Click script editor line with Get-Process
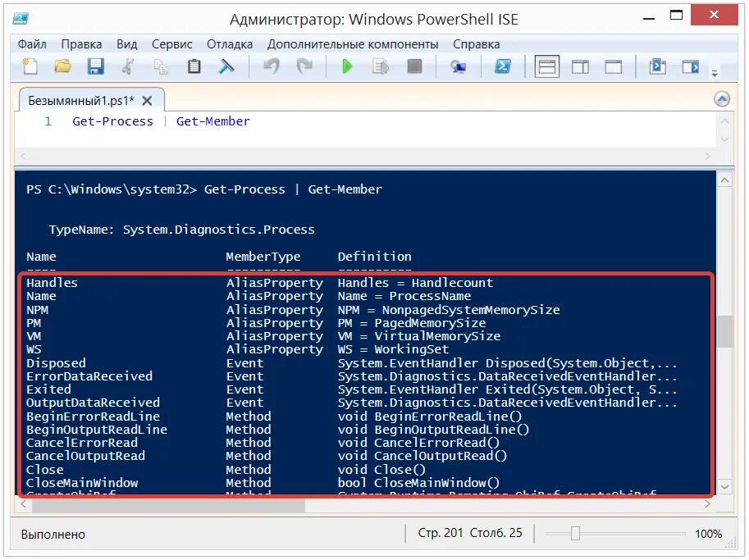Screen dimensions: 749x560 161,121
